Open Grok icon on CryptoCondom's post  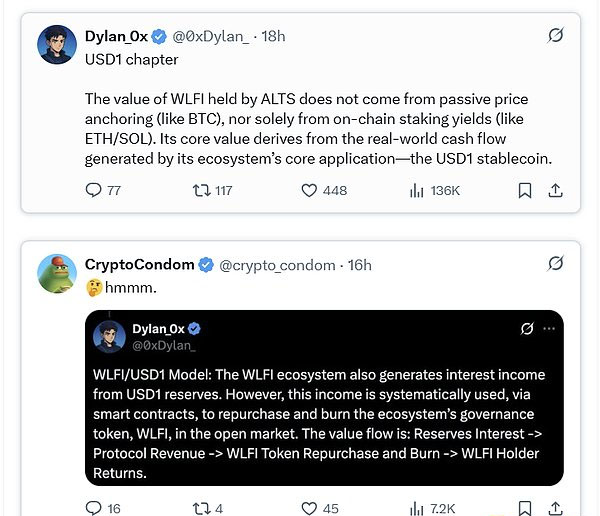555,264
